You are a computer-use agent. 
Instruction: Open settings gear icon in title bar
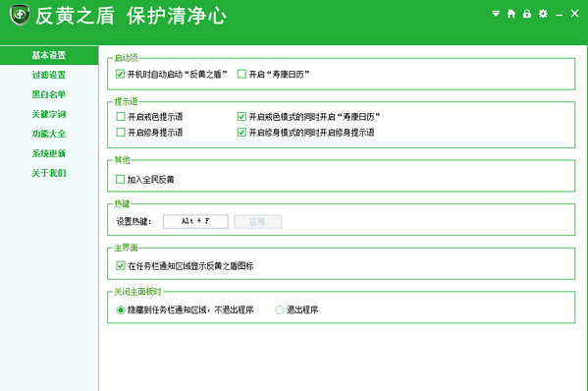click(543, 14)
